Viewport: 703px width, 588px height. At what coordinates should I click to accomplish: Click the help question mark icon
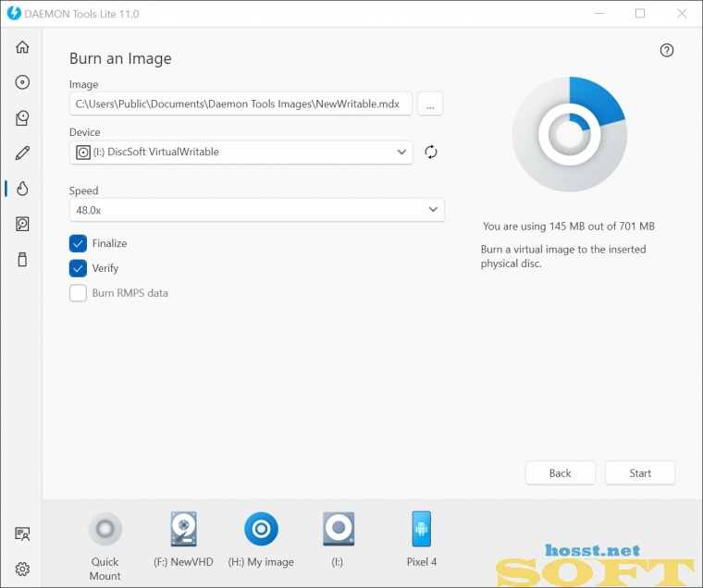(x=667, y=50)
